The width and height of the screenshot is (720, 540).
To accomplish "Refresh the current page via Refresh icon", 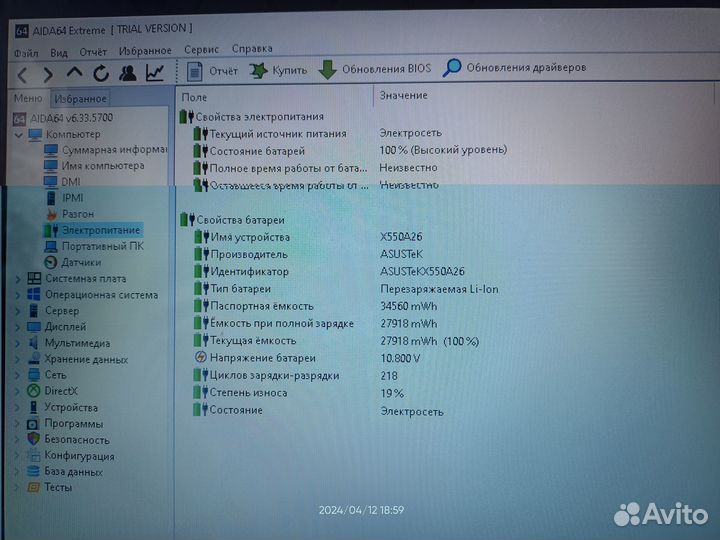I will (x=101, y=73).
